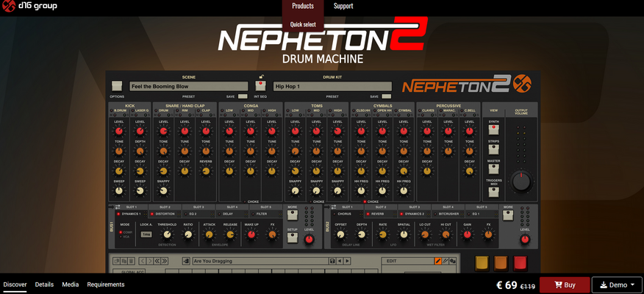Click the BUS2 GAIN knob
Viewport: 644px width, 294px height.
click(467, 234)
